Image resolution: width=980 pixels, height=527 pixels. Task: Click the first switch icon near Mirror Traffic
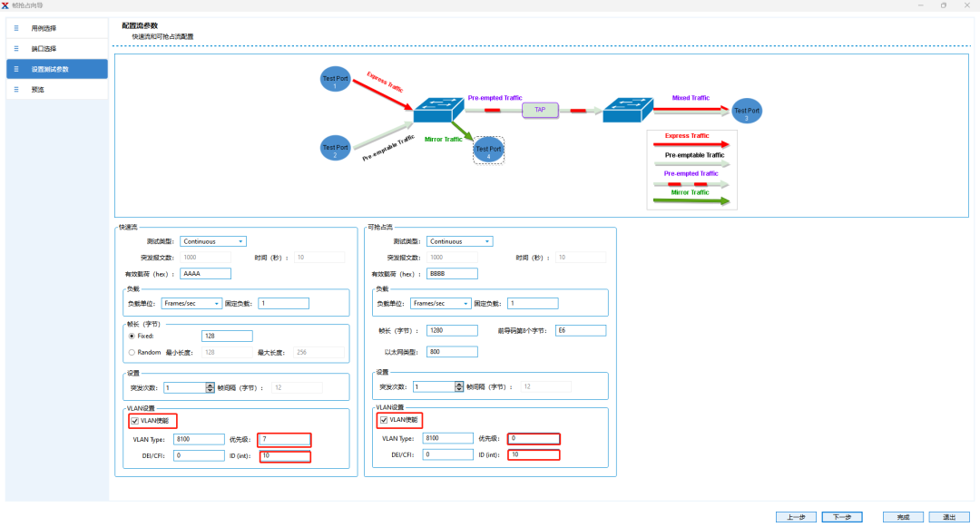point(439,110)
